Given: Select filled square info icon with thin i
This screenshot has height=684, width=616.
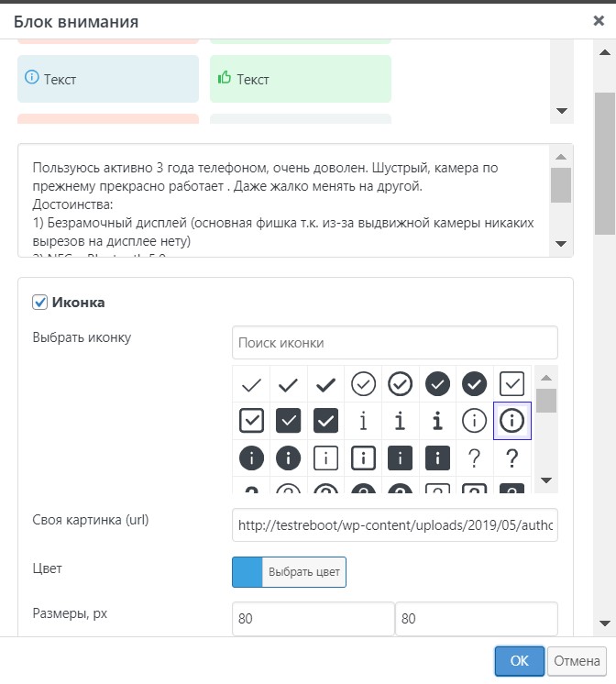Looking at the screenshot, I should [400, 458].
